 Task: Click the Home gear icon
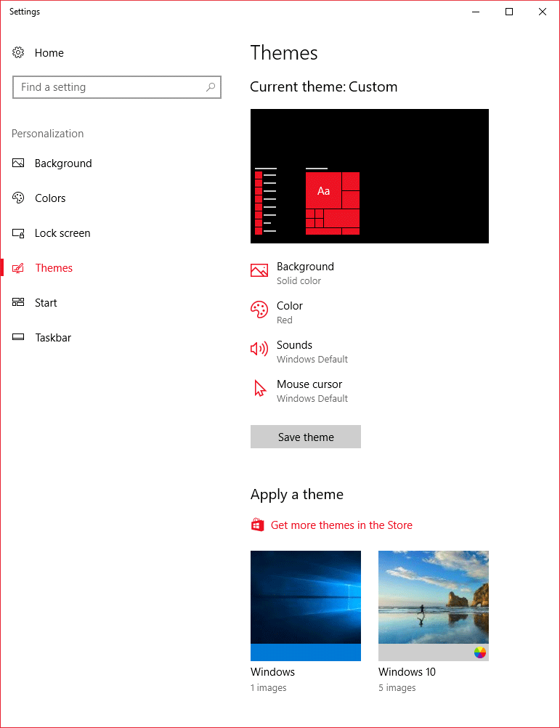tap(18, 52)
